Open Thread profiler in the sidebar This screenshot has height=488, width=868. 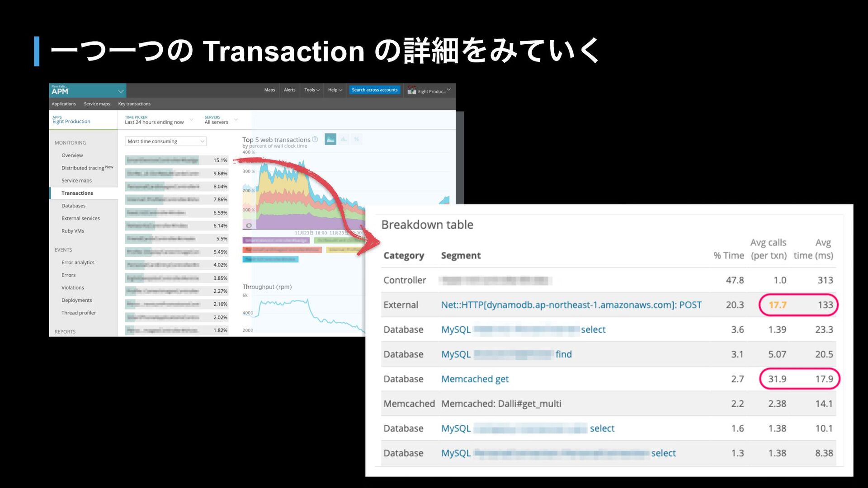[79, 313]
